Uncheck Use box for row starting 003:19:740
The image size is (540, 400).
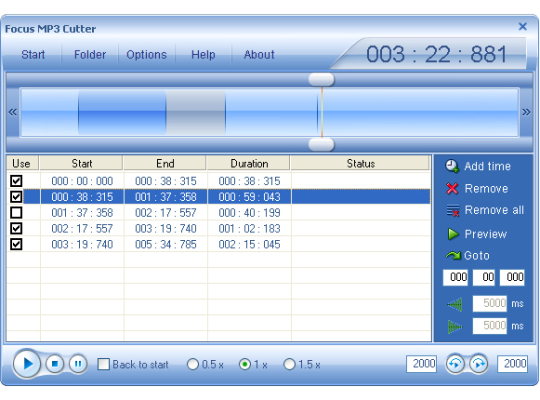[16, 244]
